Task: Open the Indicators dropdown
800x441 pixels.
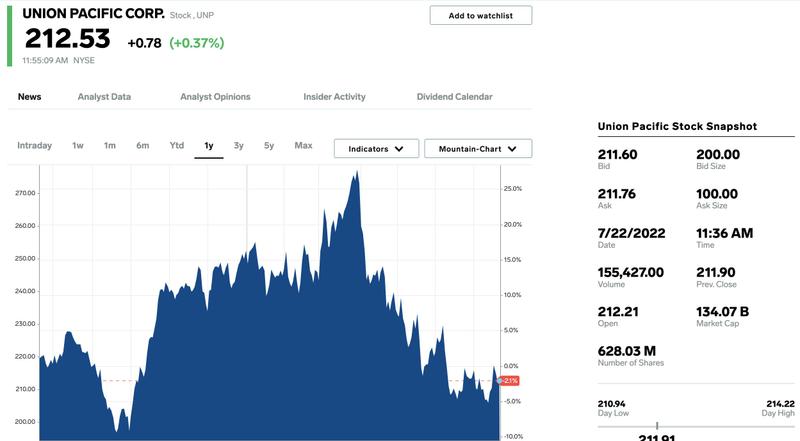Action: click(x=377, y=149)
